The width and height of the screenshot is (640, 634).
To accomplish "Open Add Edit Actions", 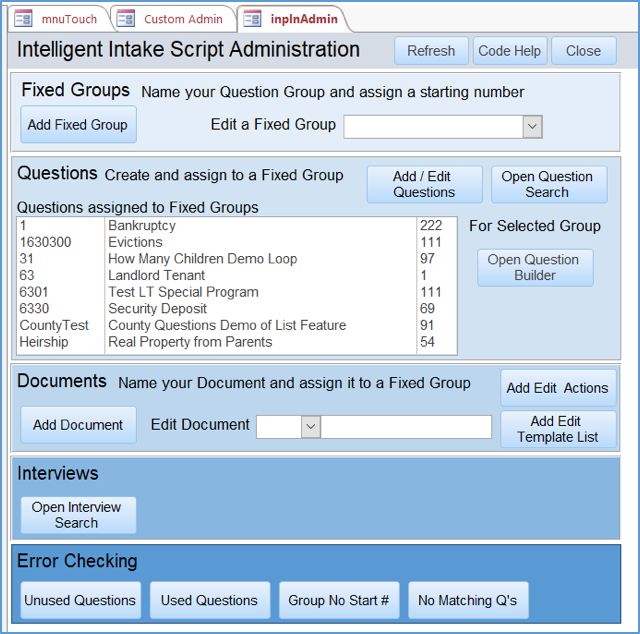I will 557,388.
